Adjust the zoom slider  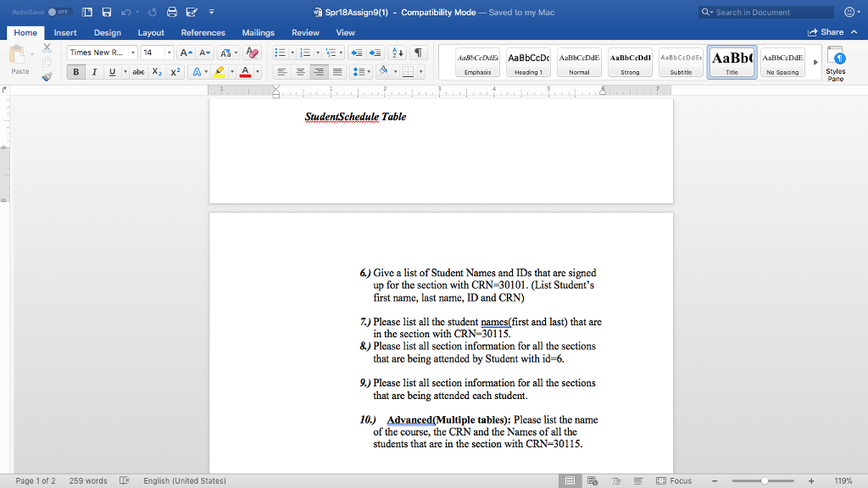tap(764, 481)
